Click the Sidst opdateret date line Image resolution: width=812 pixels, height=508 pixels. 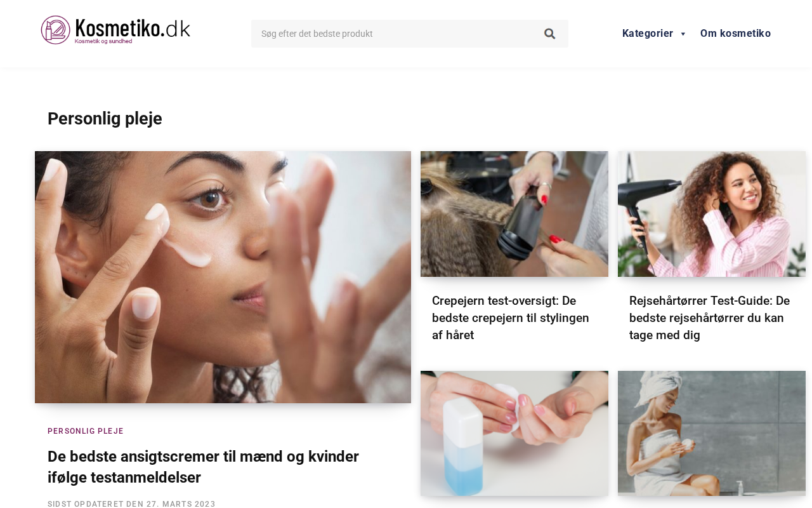point(131,504)
